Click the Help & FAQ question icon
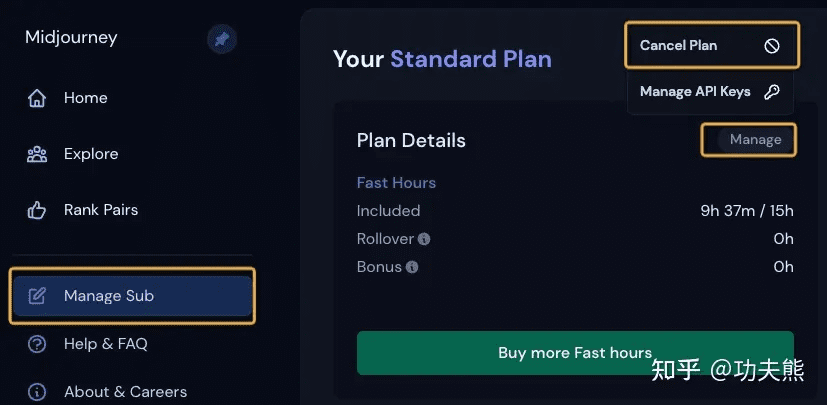 (x=37, y=344)
